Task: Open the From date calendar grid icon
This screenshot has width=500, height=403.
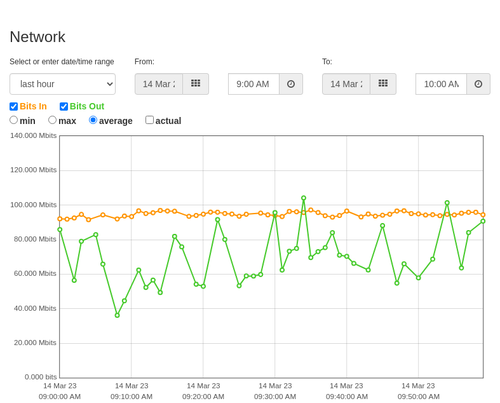Action: point(196,84)
